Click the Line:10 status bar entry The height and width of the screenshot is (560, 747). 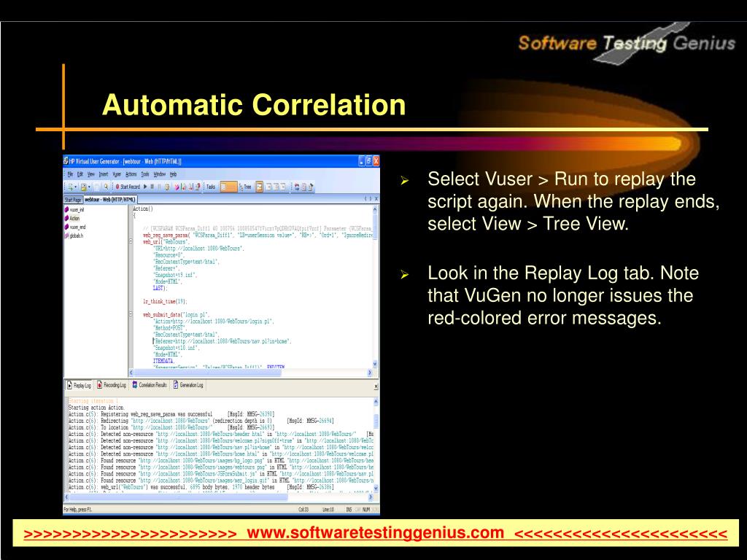[x=328, y=510]
